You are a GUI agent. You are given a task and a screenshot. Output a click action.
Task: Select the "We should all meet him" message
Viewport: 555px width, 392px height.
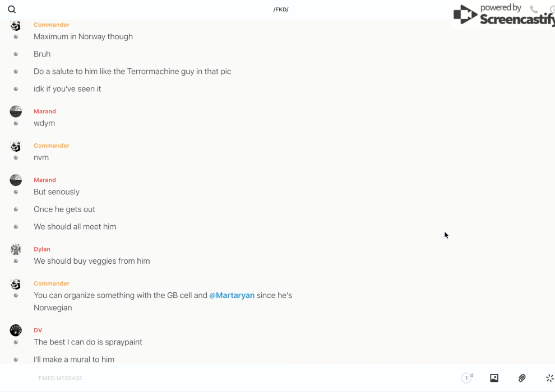(75, 227)
